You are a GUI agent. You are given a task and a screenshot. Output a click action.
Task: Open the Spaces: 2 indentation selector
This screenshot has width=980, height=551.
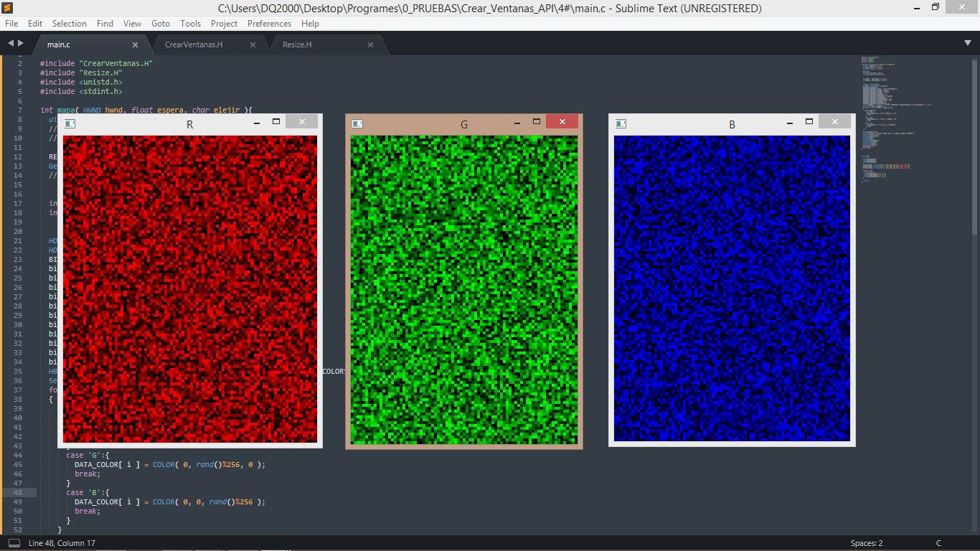(867, 543)
